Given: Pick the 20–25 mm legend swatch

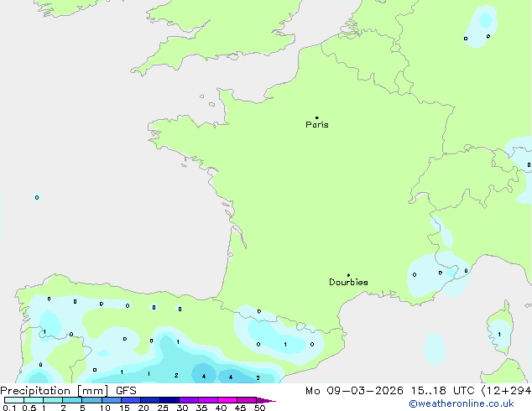Looking at the screenshot, I should 150,400.
